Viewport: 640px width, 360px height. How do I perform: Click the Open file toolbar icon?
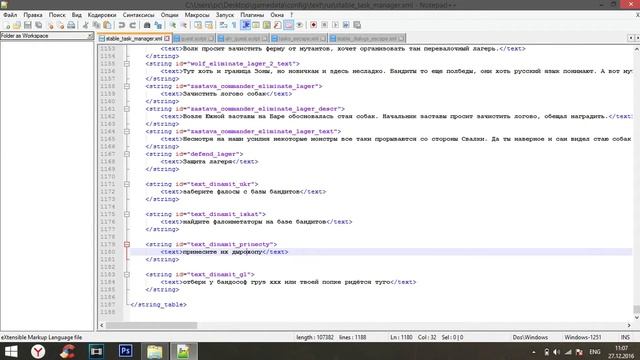click(x=17, y=25)
